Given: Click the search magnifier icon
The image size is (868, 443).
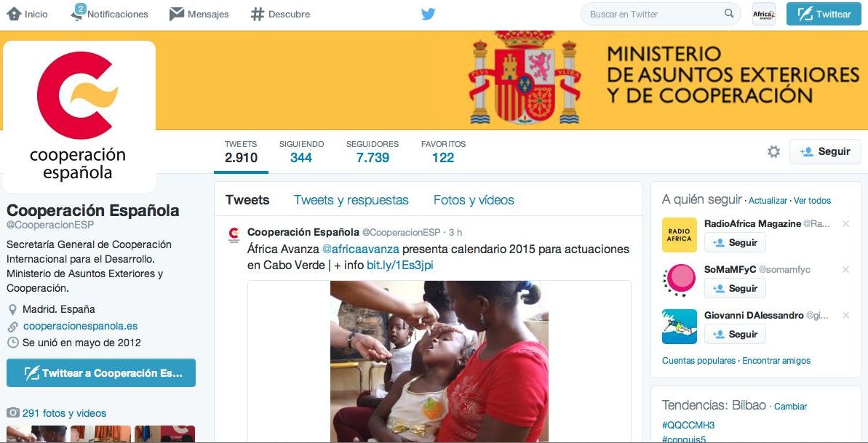Looking at the screenshot, I should tap(729, 14).
